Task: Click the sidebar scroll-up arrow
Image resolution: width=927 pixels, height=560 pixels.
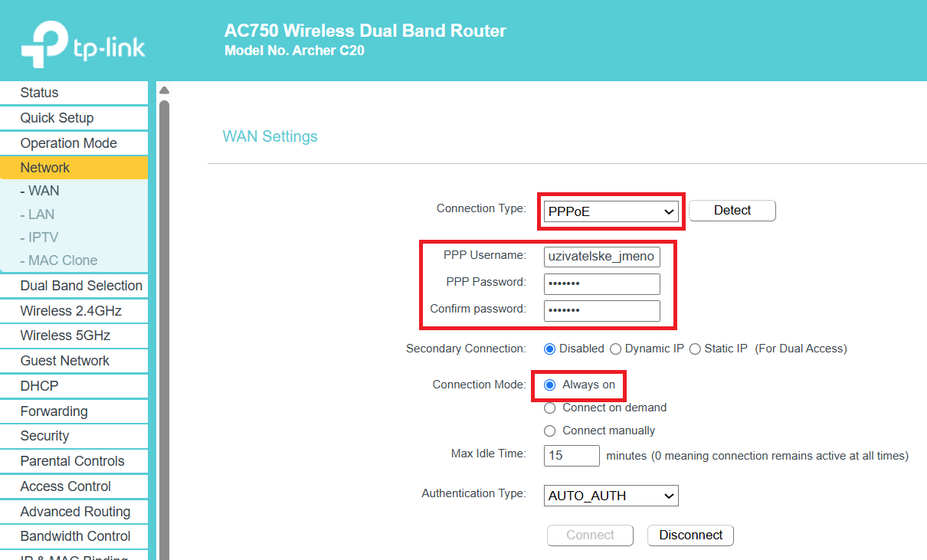Action: click(164, 90)
